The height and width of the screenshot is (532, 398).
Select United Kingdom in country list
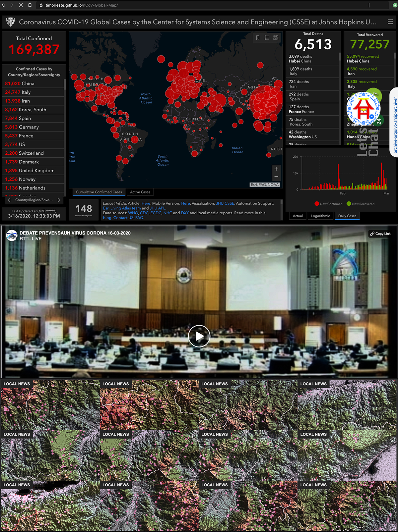point(33,171)
